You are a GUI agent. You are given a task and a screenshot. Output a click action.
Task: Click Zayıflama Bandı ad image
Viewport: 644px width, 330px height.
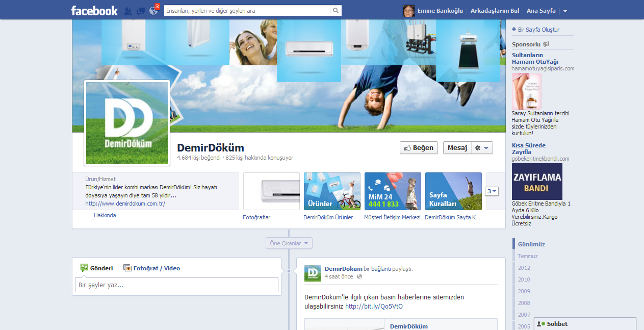coord(537,182)
